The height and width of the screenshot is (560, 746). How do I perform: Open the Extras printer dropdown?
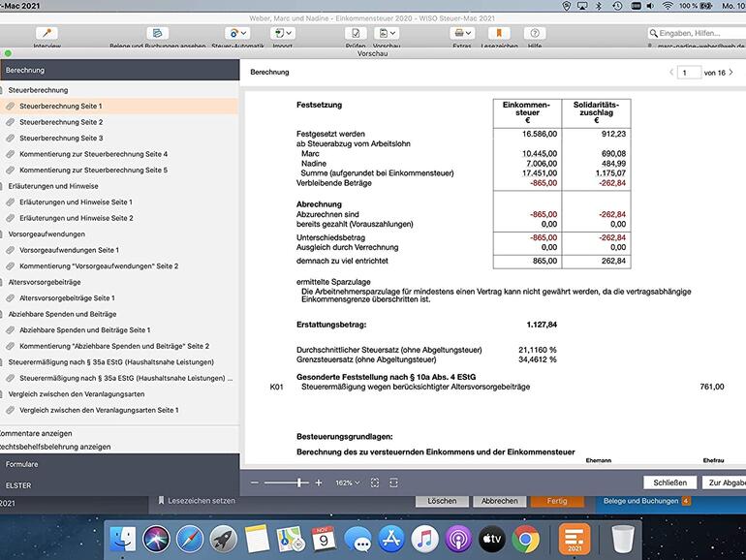462,33
